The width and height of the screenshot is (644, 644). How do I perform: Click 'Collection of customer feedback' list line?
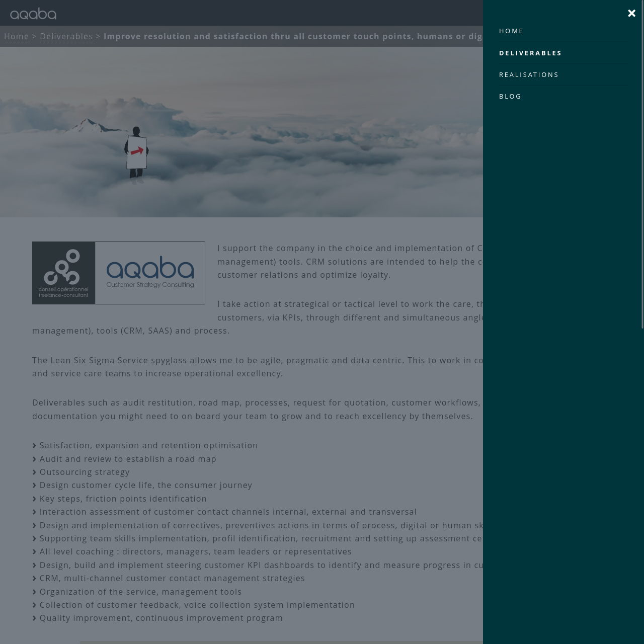click(197, 605)
